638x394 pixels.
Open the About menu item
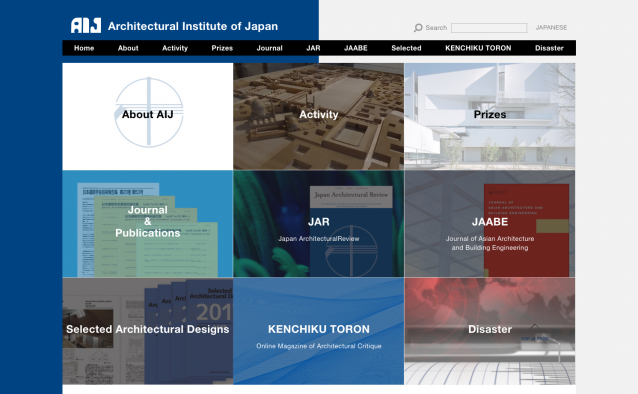(x=128, y=48)
